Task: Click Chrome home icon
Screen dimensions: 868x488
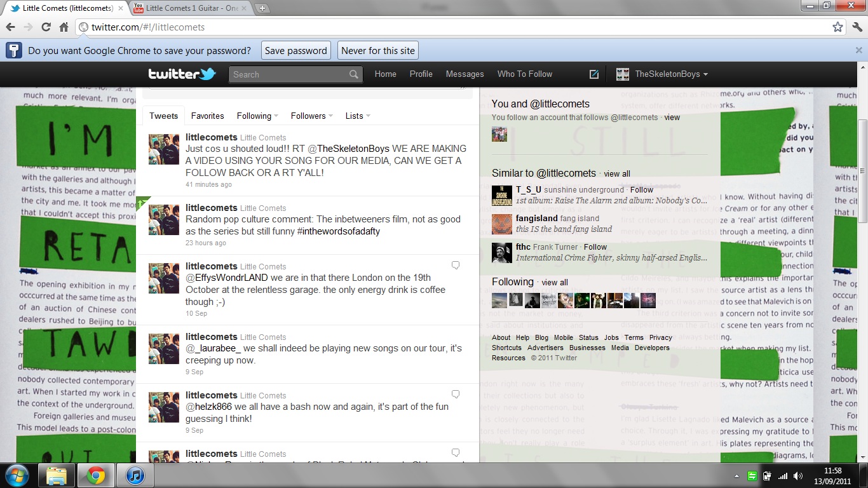Action: [x=64, y=27]
